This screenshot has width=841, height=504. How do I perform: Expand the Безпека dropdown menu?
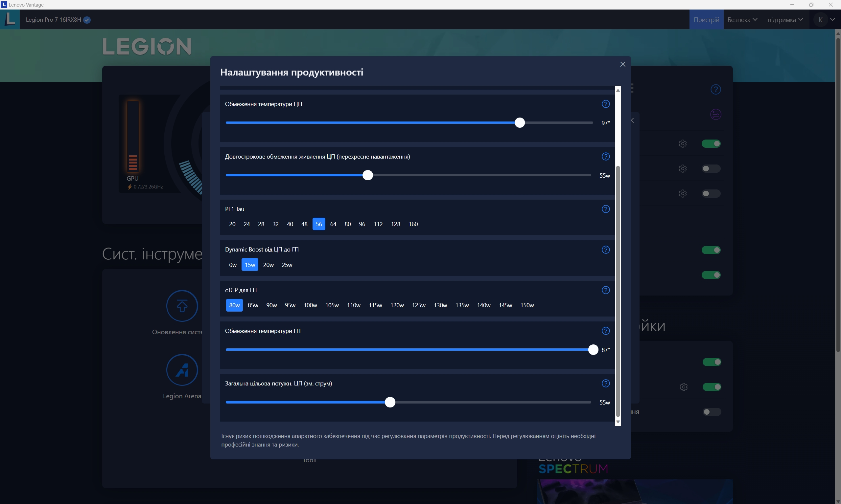coord(742,20)
